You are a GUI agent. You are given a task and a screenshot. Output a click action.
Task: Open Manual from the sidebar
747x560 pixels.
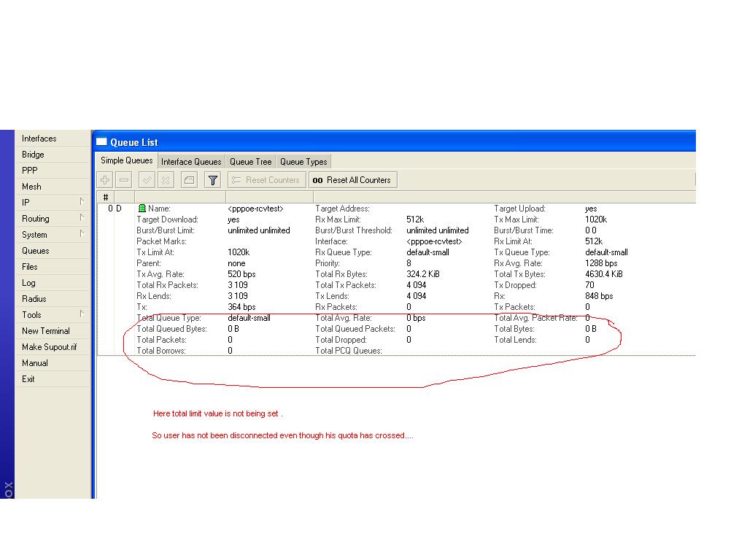53,363
